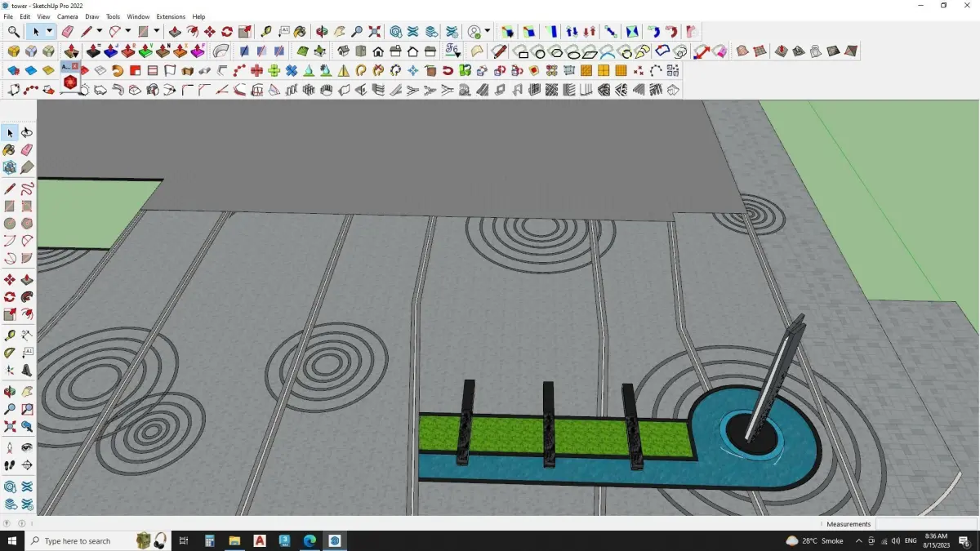Open the taskbar clock showing 8:36 AM
Screen dimensions: 980x551
tap(936, 540)
